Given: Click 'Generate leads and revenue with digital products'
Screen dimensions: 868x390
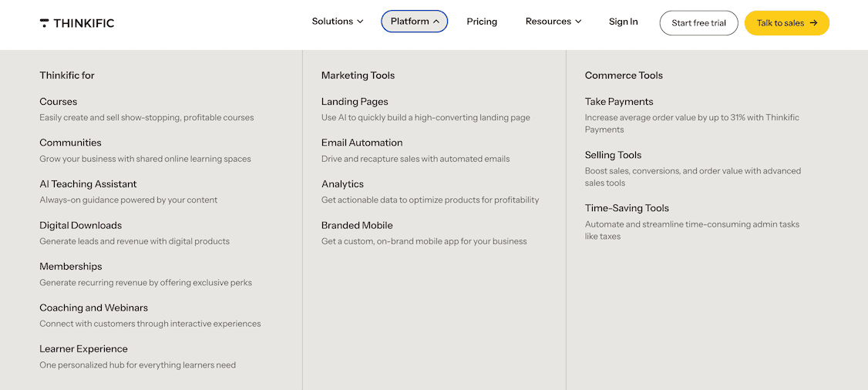Looking at the screenshot, I should [x=135, y=241].
